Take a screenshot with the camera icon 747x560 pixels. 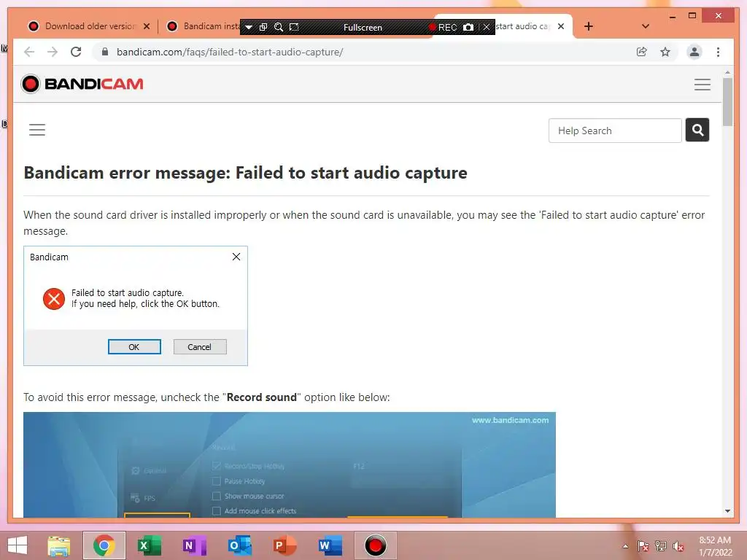coord(468,27)
